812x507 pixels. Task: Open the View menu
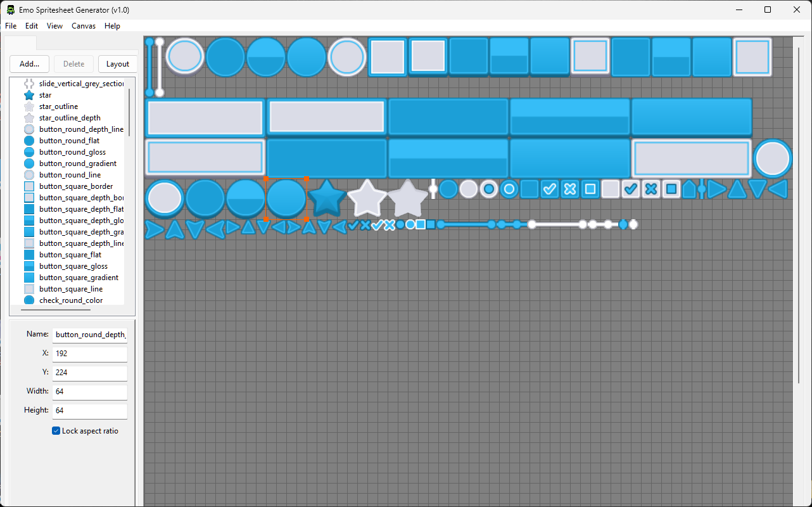55,26
